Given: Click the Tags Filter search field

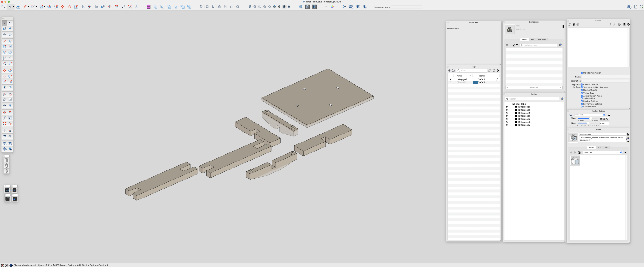Looking at the screenshot, I should pyautogui.click(x=472, y=71).
